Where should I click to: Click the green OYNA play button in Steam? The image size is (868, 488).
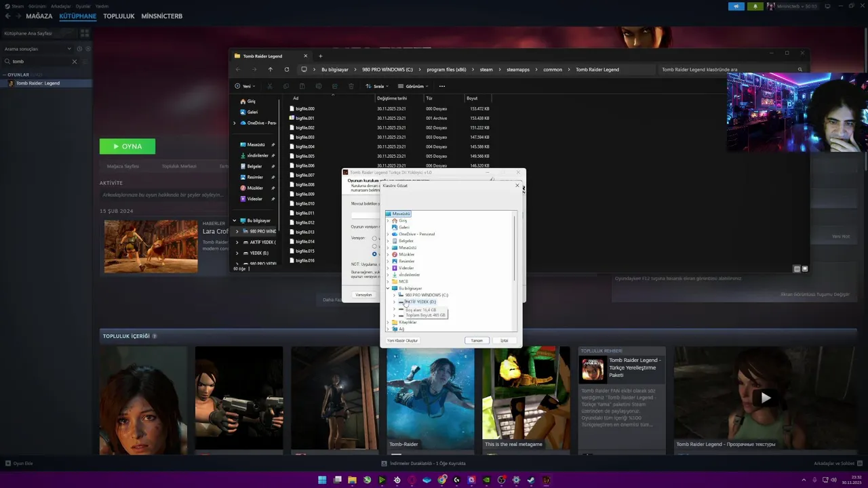tap(127, 146)
